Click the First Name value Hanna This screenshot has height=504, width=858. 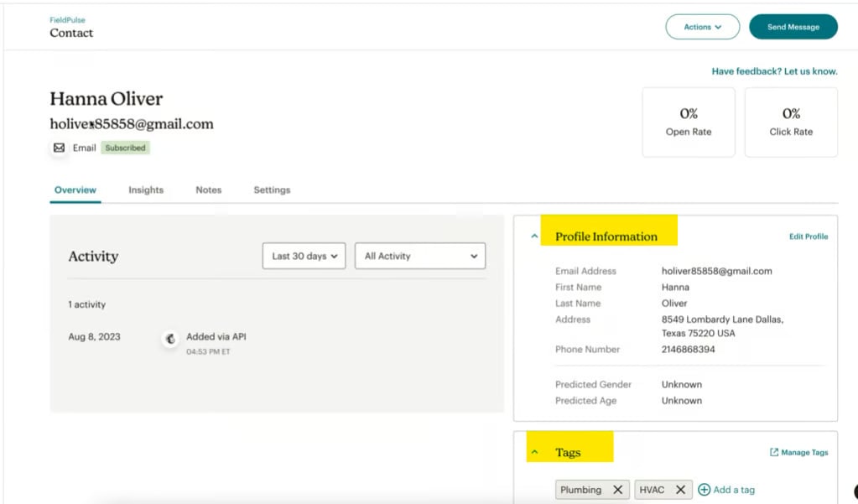(675, 288)
